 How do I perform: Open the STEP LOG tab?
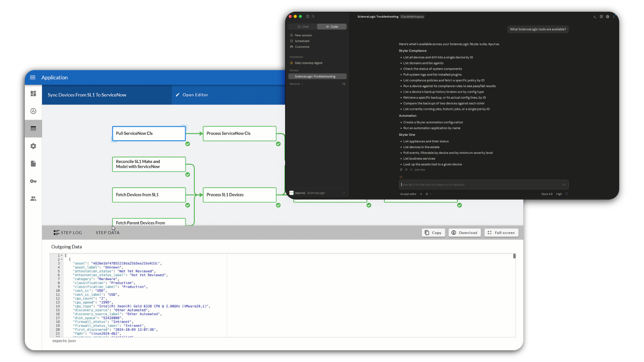68,233
